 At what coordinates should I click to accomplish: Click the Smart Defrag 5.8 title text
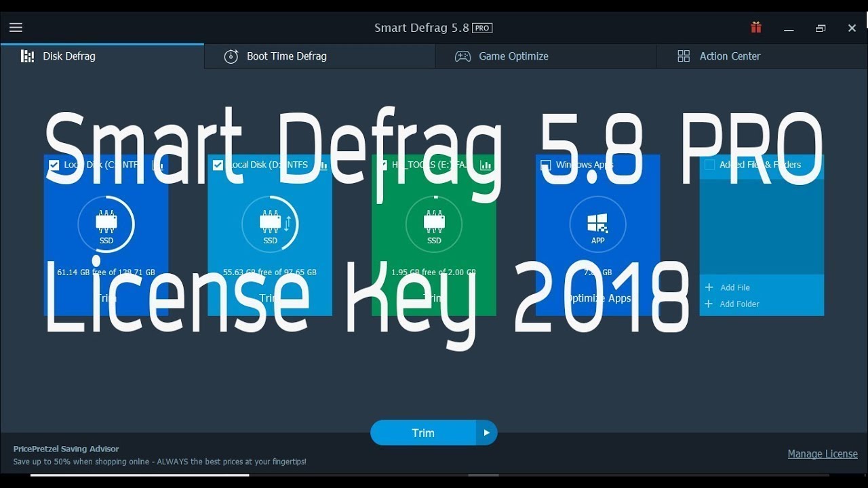(422, 28)
